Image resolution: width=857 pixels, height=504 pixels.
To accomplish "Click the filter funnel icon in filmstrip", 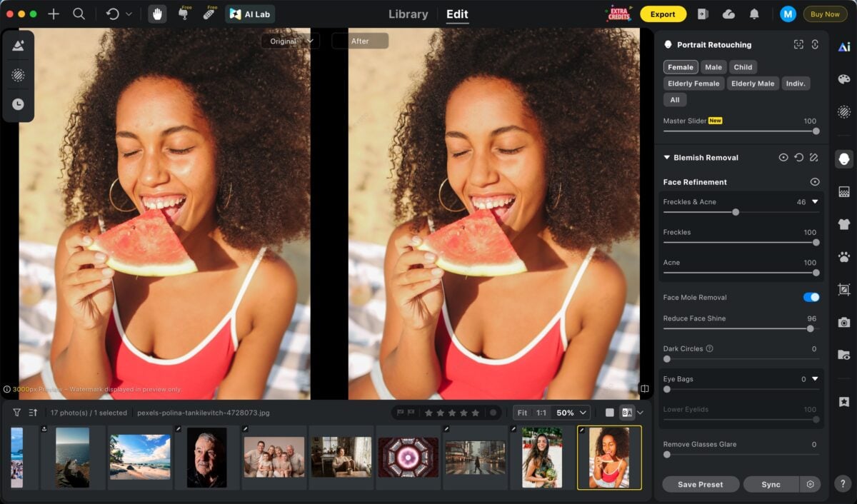I will [16, 413].
